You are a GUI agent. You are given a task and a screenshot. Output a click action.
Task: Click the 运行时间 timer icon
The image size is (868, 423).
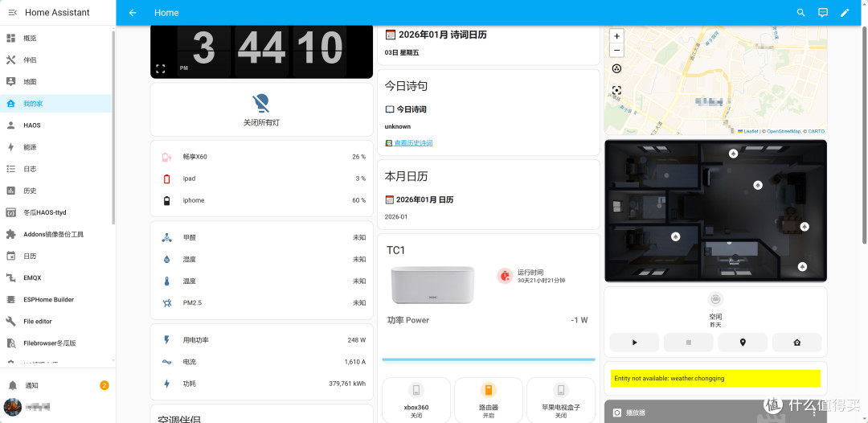tap(505, 275)
